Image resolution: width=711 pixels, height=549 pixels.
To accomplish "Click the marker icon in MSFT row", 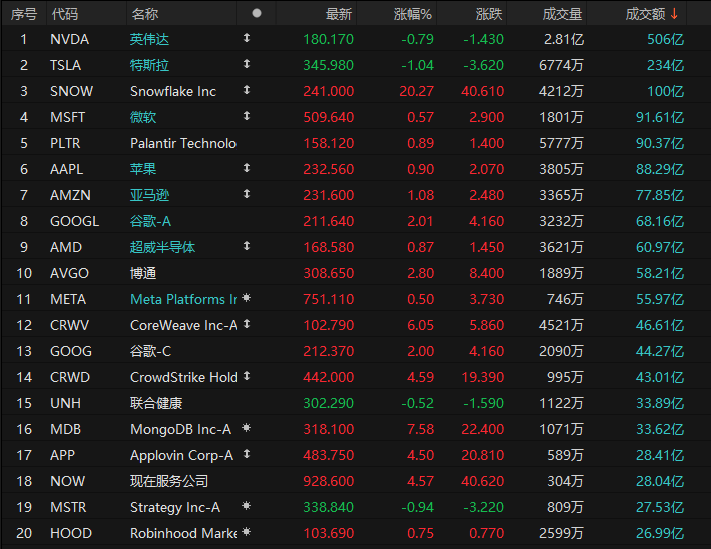I will coord(247,116).
